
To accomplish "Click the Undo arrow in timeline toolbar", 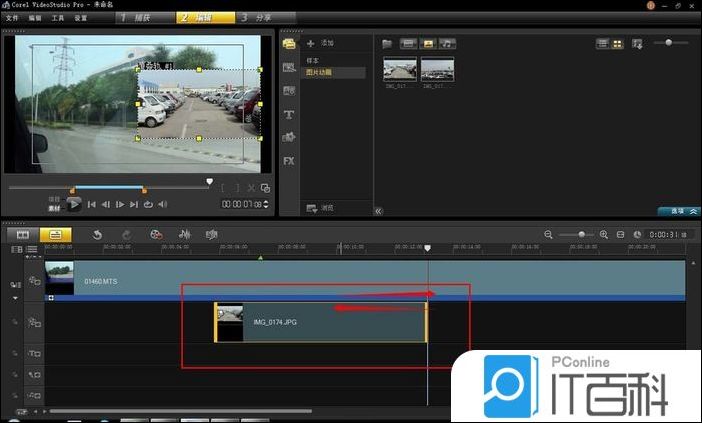I will point(97,234).
